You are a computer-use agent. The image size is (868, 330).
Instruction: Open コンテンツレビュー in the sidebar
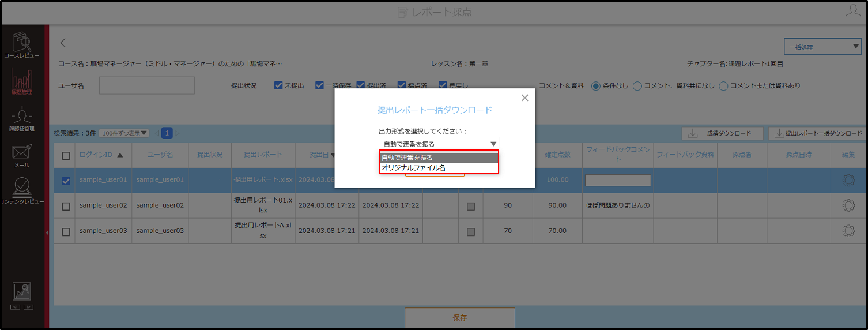pos(22,190)
